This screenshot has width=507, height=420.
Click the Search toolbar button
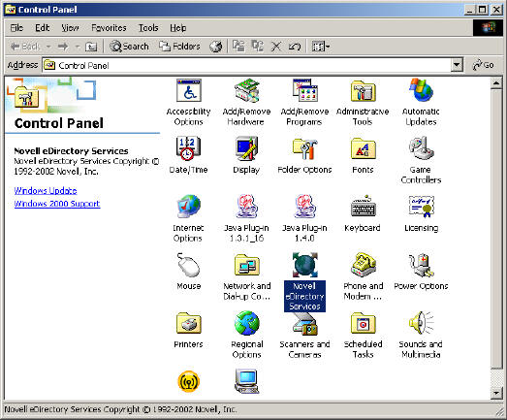click(129, 47)
